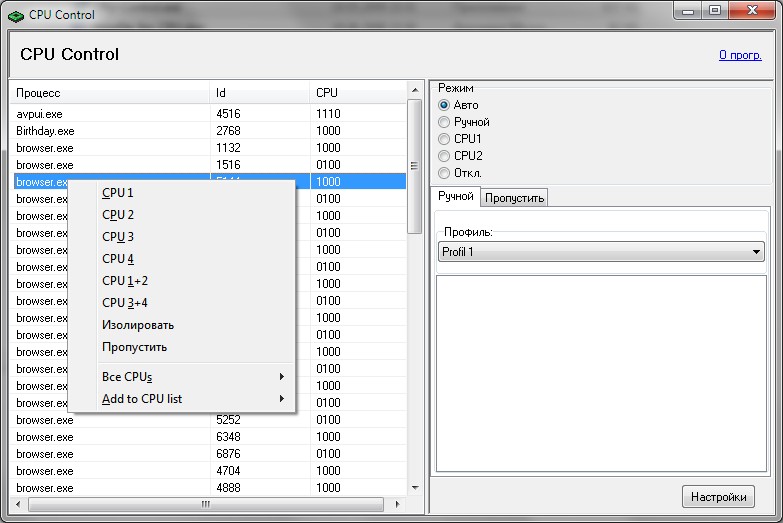Open the Profil 1 profile dropdown
Viewport: 783px width, 523px height.
tap(601, 252)
